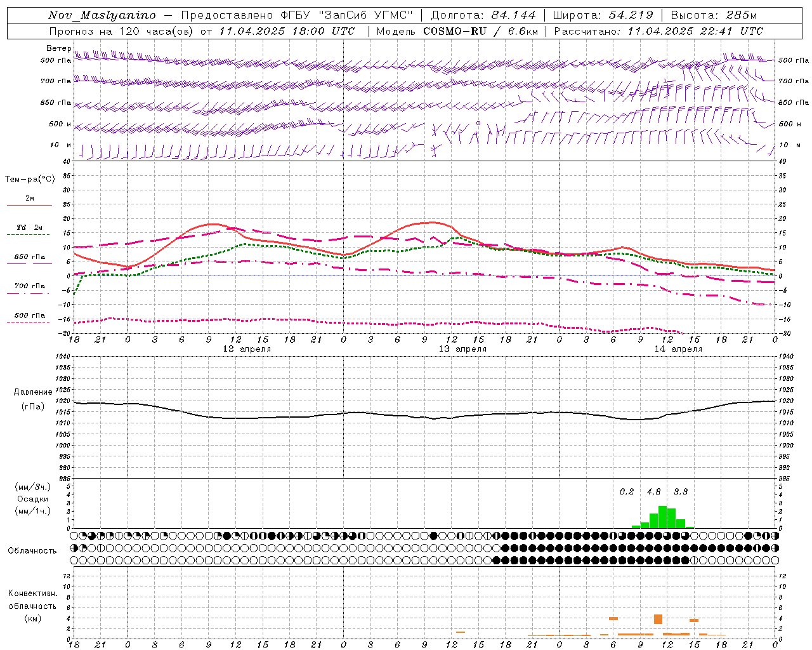Click the '3.3' three-hour precipitation total
812x650 pixels.
[x=681, y=492]
